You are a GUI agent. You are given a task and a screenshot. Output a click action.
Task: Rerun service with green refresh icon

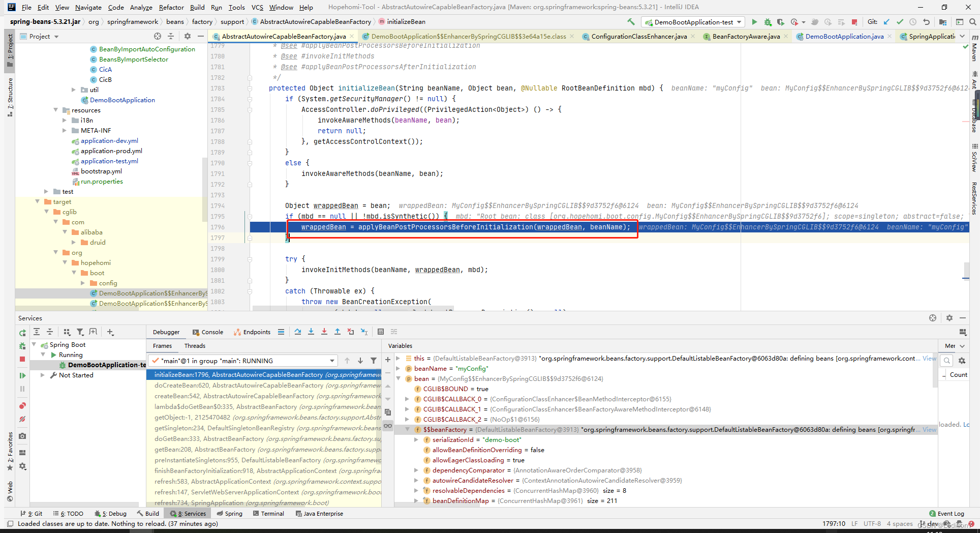pos(22,333)
